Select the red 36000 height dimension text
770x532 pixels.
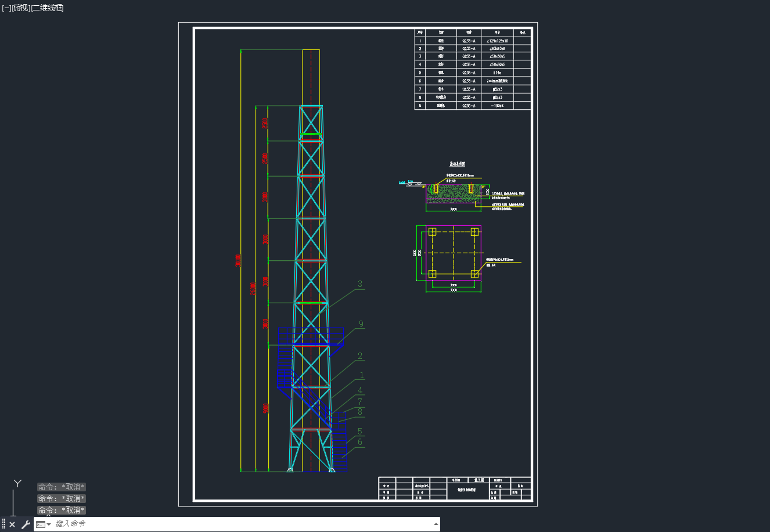(x=253, y=289)
